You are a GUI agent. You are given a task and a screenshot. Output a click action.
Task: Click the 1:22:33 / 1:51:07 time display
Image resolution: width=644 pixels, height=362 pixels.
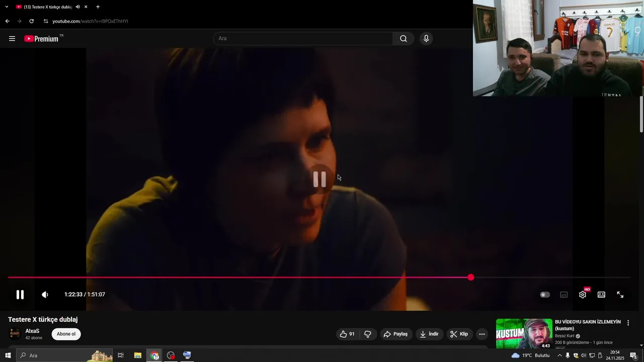pyautogui.click(x=85, y=295)
